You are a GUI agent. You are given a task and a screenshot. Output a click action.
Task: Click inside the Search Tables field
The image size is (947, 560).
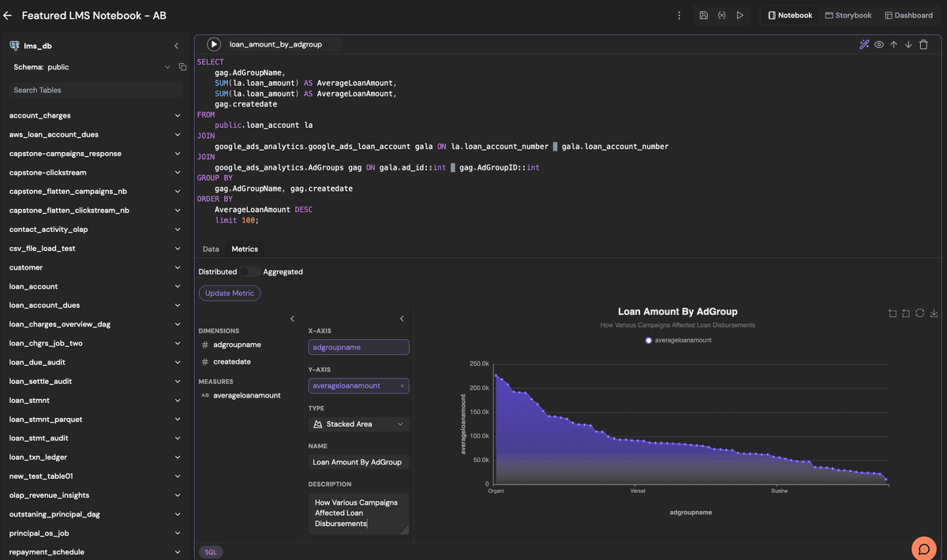coord(94,89)
